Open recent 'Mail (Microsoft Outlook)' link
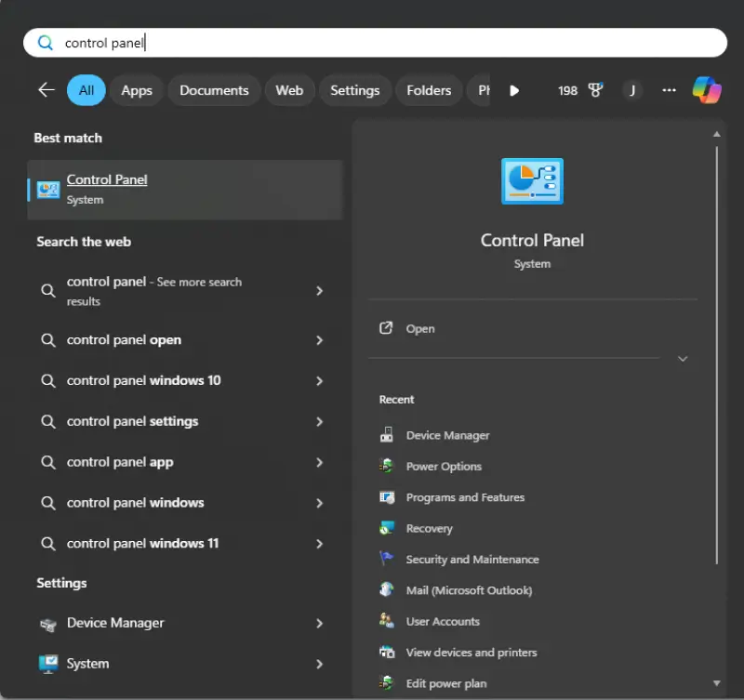The height and width of the screenshot is (700, 744). [x=469, y=590]
